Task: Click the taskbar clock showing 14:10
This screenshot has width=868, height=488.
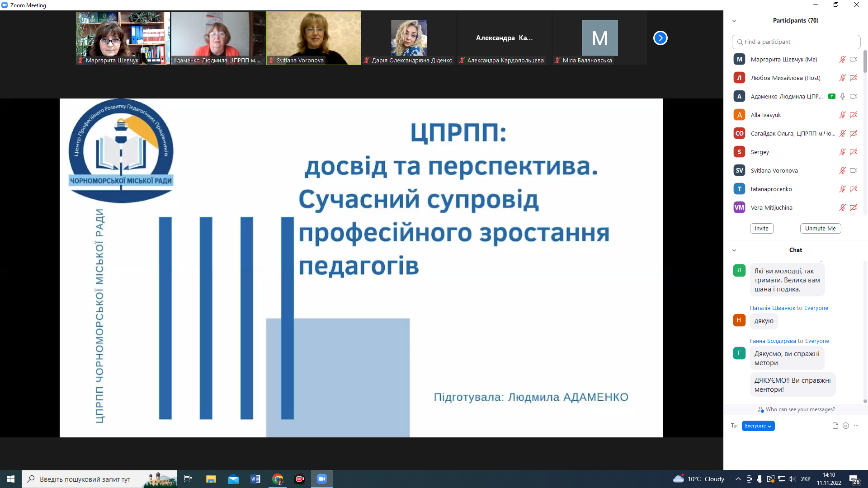Action: pos(829,479)
